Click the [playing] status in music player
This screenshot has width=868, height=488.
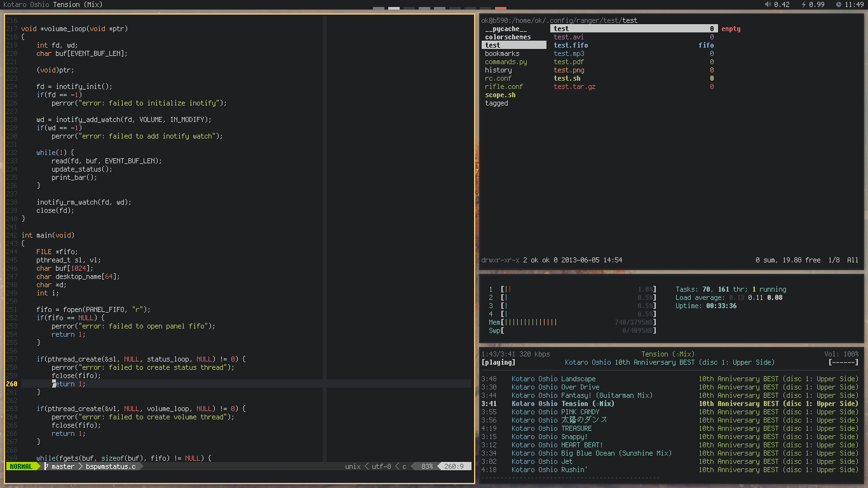(x=499, y=362)
